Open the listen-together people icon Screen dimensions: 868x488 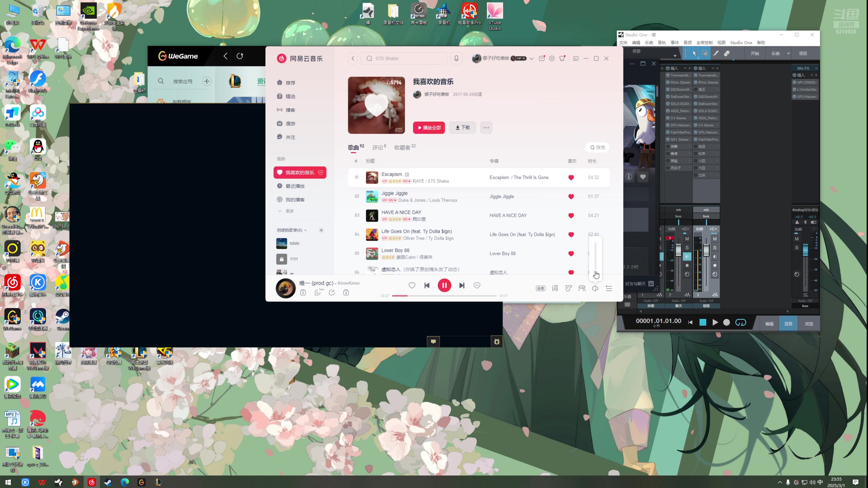582,288
